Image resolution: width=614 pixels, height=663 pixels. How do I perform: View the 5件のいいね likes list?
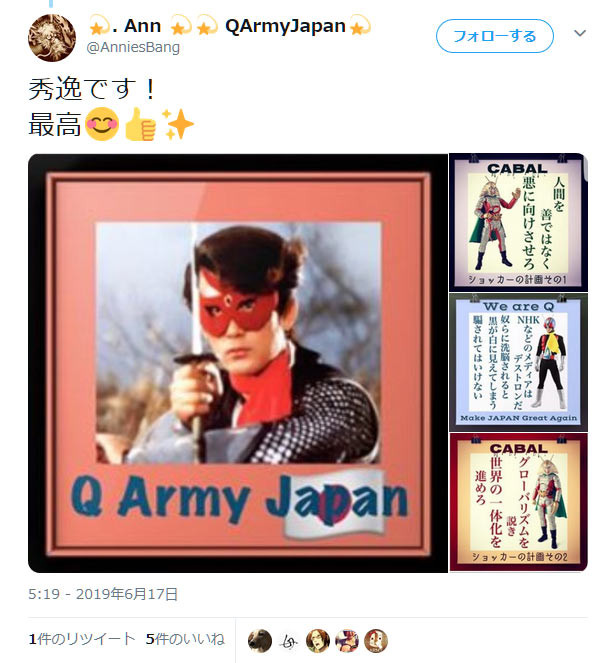[185, 639]
